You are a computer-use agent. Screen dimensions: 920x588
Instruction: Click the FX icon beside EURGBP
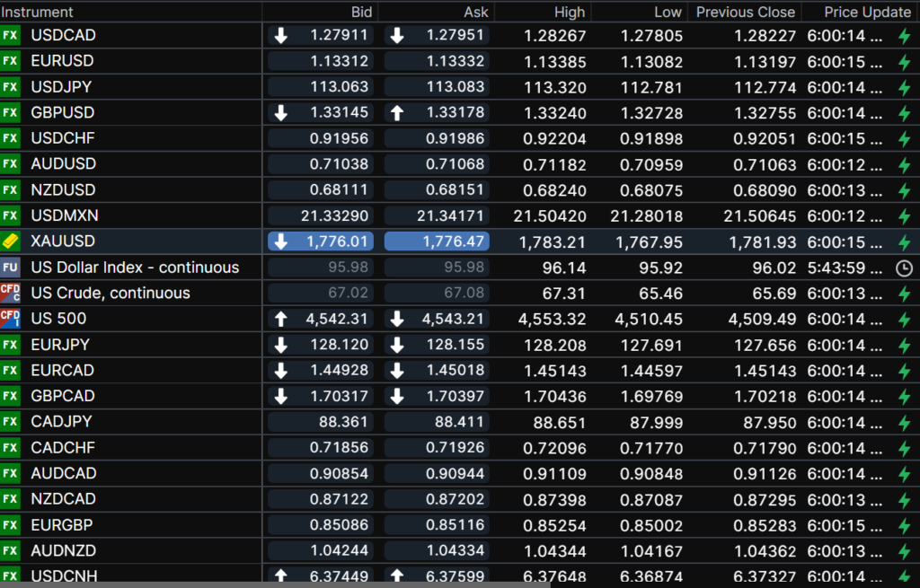click(11, 525)
